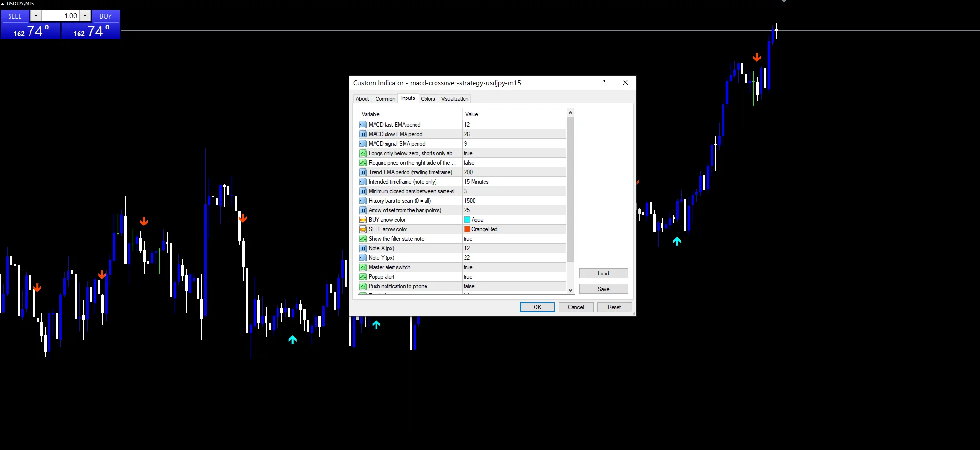
Task: Click the MACD slow EMA period row icon
Action: click(x=363, y=134)
